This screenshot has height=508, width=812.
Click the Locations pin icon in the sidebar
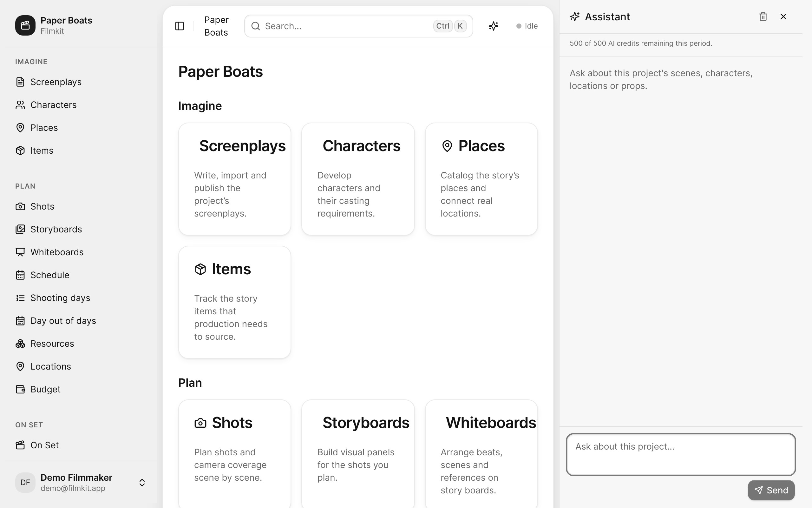click(x=20, y=366)
